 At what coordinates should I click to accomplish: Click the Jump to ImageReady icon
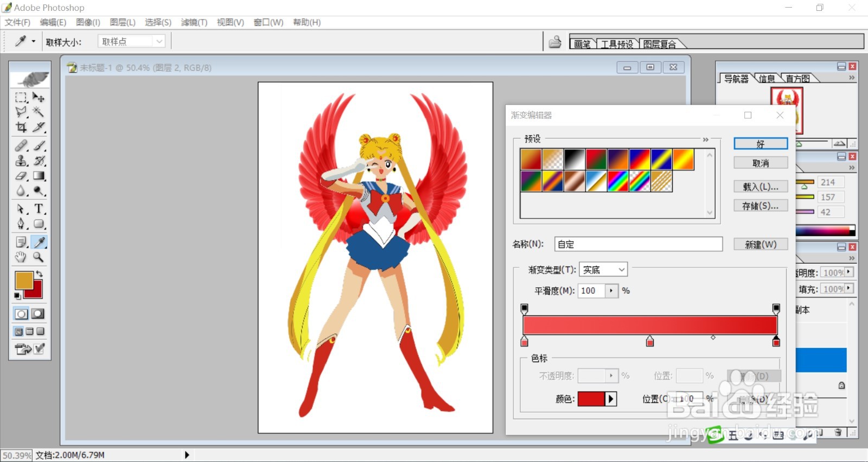[x=23, y=349]
